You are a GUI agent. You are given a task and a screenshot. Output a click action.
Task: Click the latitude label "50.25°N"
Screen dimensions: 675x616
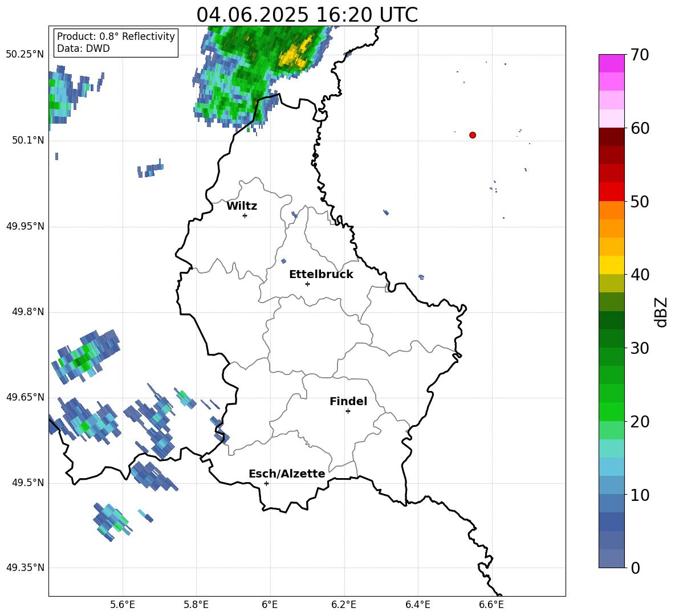pos(25,55)
